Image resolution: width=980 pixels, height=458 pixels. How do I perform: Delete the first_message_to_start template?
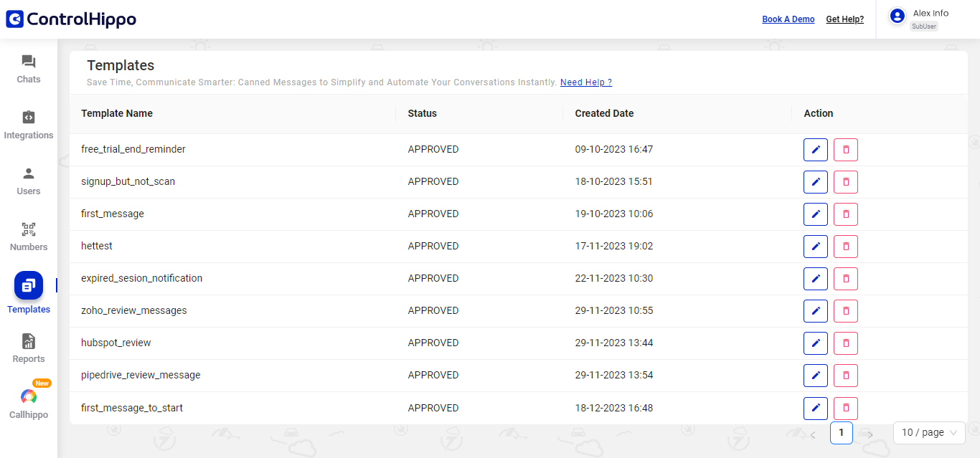pyautogui.click(x=845, y=408)
